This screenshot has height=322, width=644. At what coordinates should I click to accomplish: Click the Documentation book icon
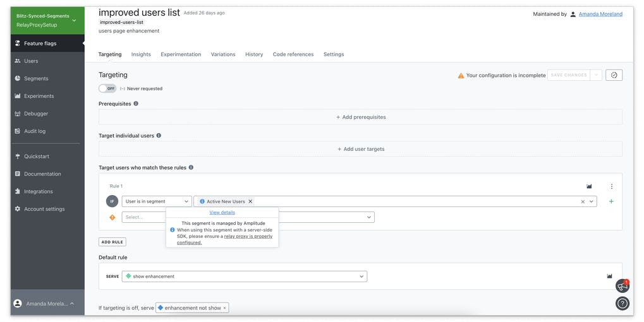(x=17, y=174)
